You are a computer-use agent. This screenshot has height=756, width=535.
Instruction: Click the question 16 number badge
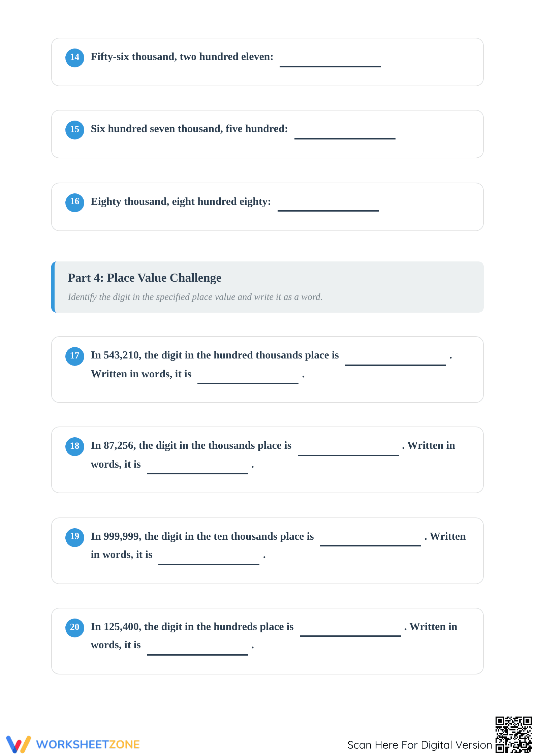pos(74,202)
